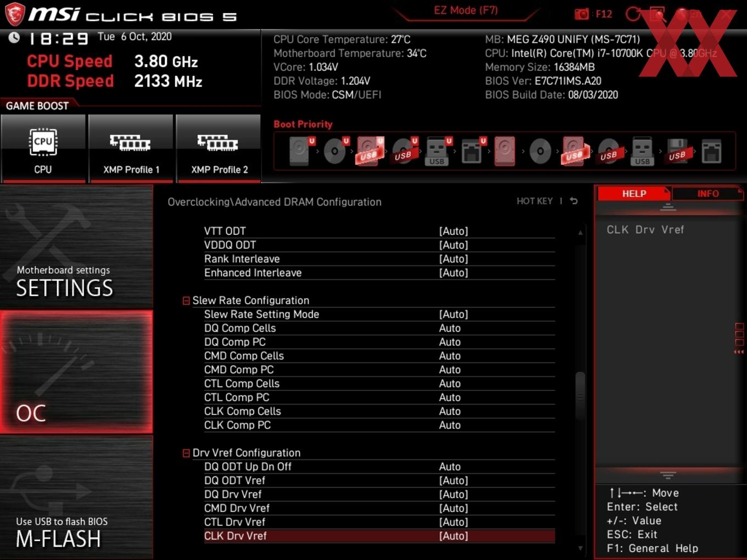Select the DQ Comp PC Auto value field
The height and width of the screenshot is (560, 747).
[x=450, y=342]
